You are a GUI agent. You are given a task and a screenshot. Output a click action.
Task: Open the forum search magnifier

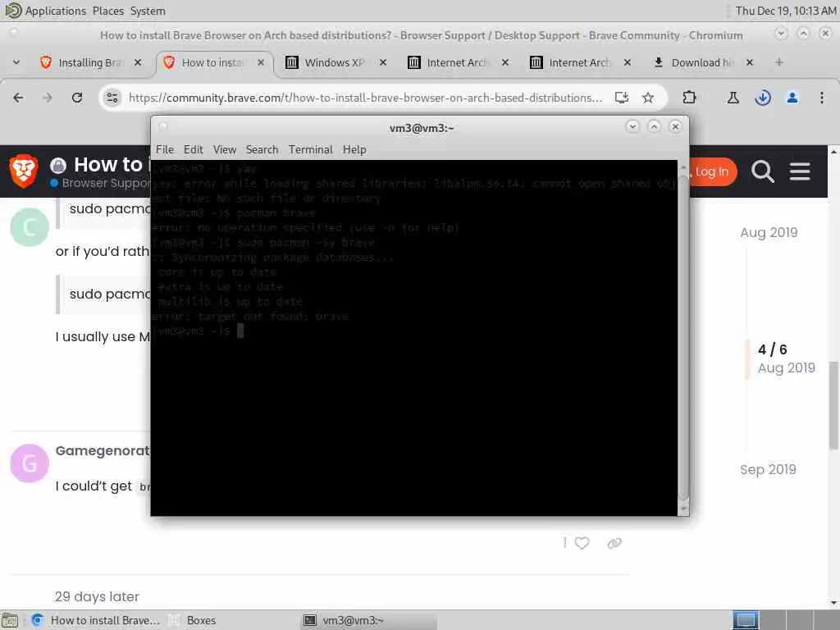(762, 171)
